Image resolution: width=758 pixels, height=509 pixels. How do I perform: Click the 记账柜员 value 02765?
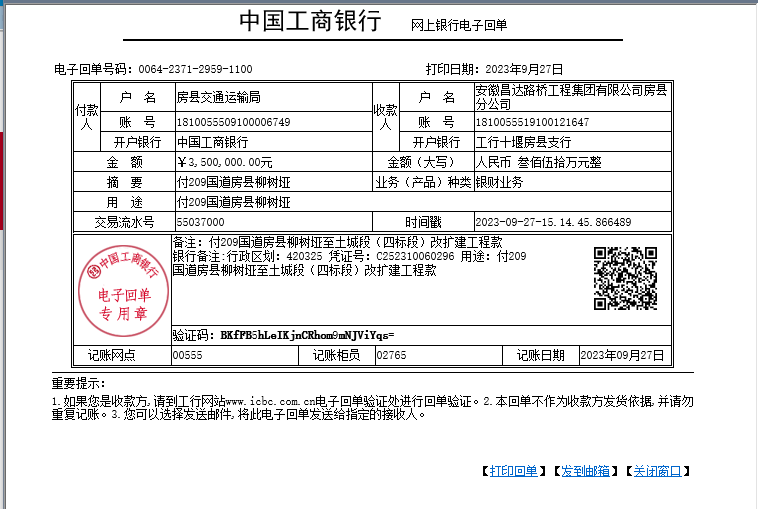[x=390, y=355]
